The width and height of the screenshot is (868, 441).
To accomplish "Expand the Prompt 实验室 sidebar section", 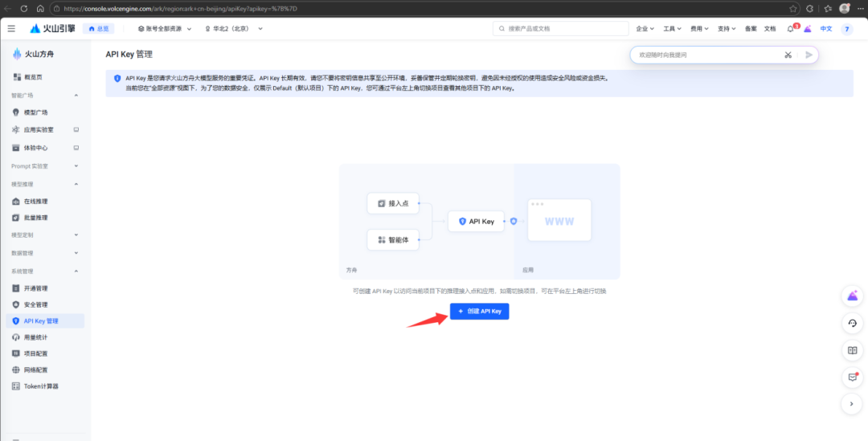I will click(x=76, y=166).
